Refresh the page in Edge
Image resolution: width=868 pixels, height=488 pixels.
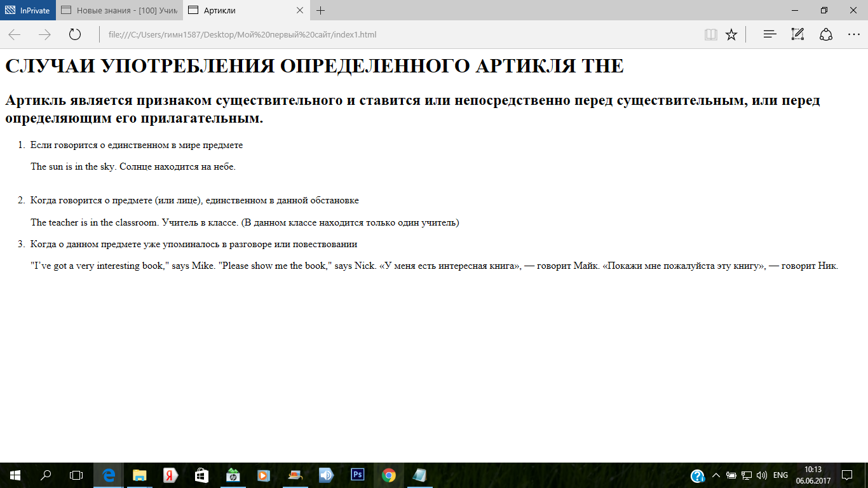[75, 34]
